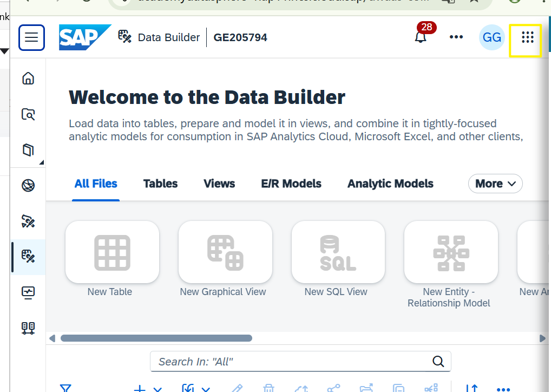Open the Connections icon in the sidebar

[x=28, y=328]
